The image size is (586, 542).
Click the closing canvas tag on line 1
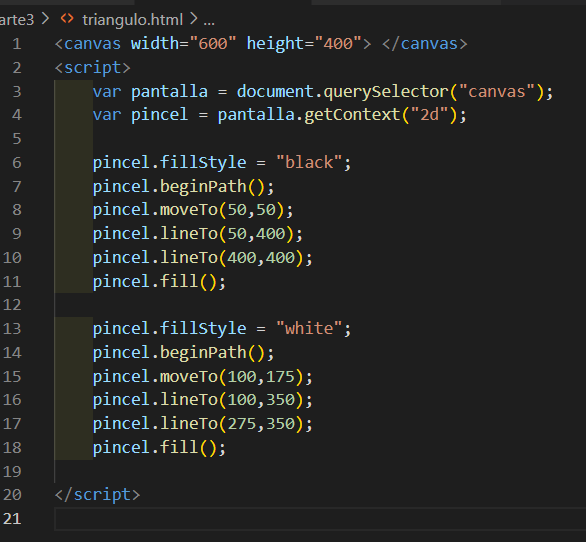click(x=425, y=44)
